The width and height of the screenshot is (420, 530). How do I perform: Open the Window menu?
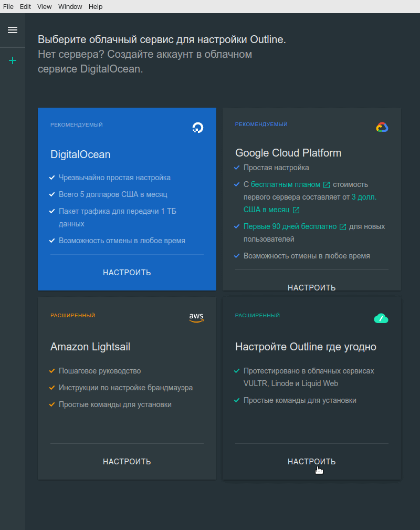[x=70, y=6]
